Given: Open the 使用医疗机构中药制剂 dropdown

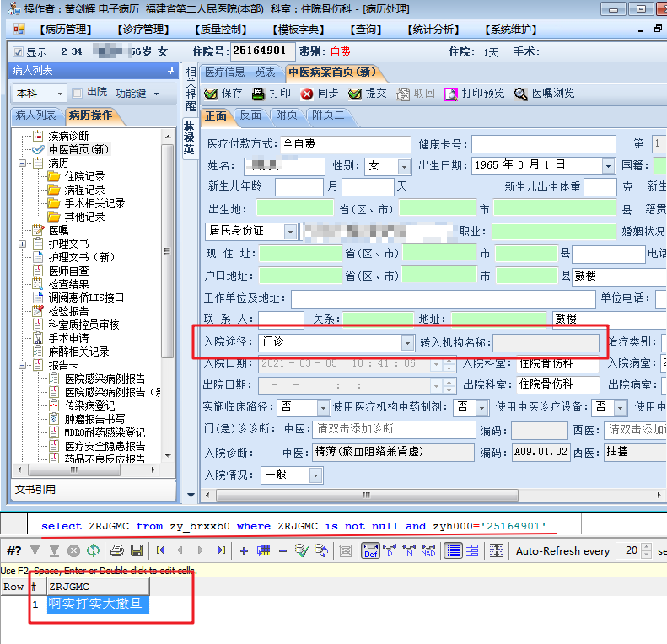Looking at the screenshot, I should (x=481, y=408).
